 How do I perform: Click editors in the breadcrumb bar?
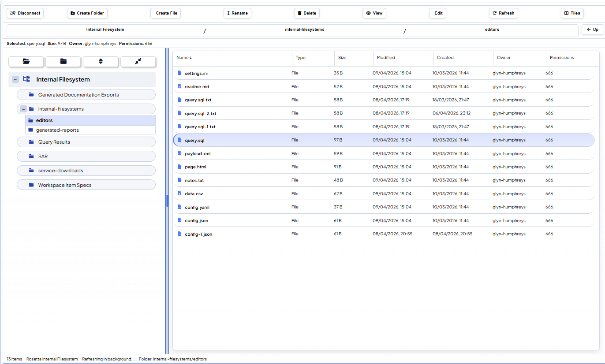pos(492,30)
